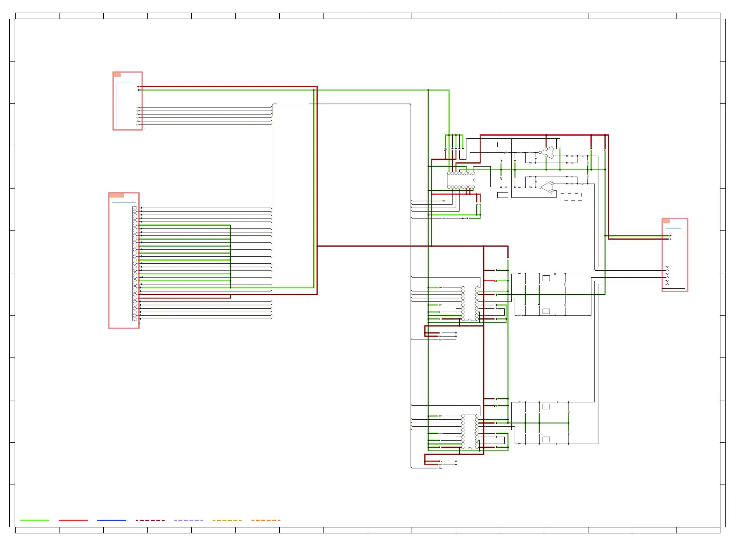Click the orange tab of left connector block
Viewport: 754px width, 560px height.
[116, 195]
